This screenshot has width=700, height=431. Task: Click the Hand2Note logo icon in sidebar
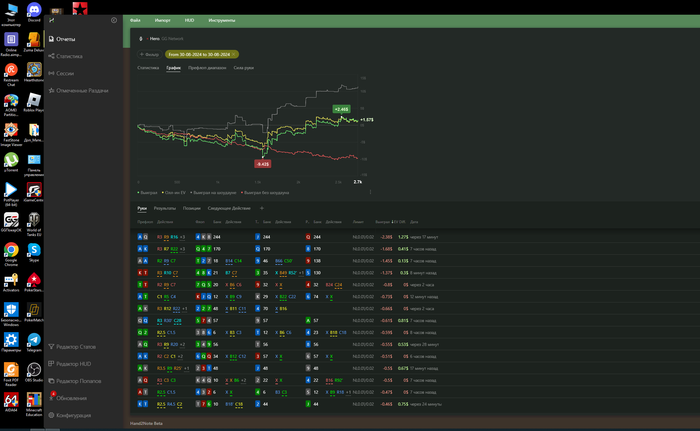pos(52,20)
